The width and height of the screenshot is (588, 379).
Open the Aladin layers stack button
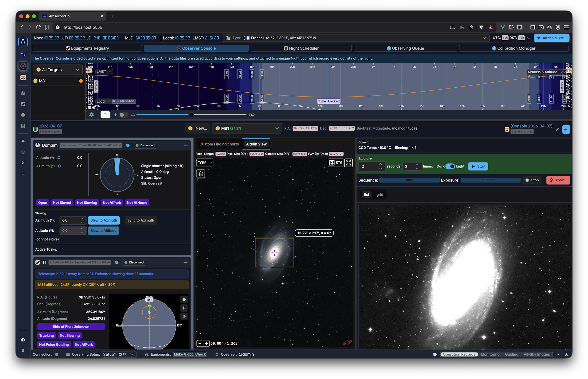[x=201, y=174]
